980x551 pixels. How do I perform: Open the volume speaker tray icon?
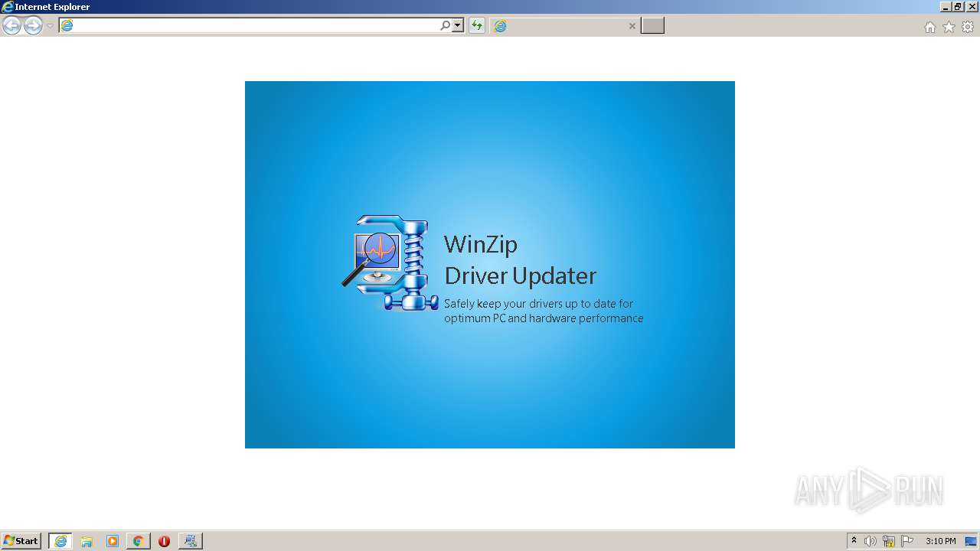pos(871,541)
